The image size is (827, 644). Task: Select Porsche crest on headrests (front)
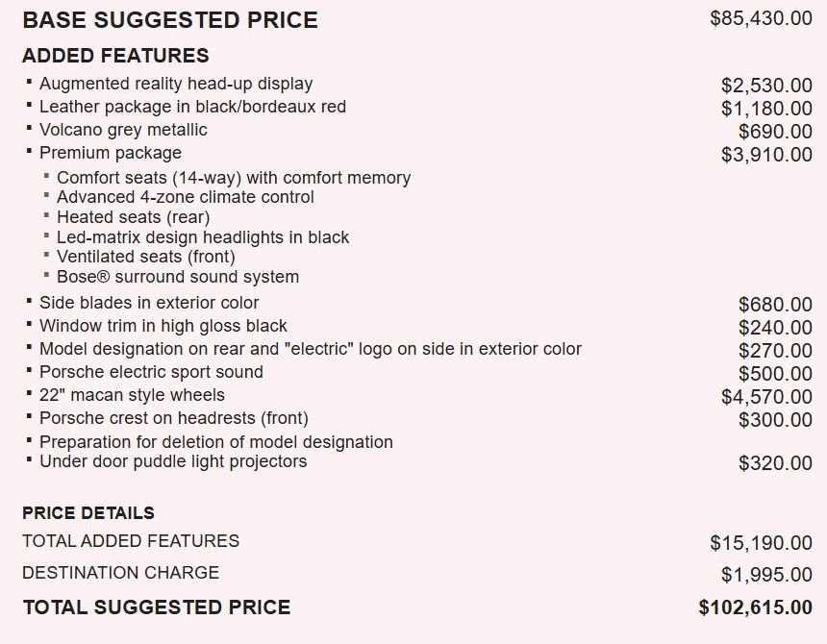[x=174, y=418]
